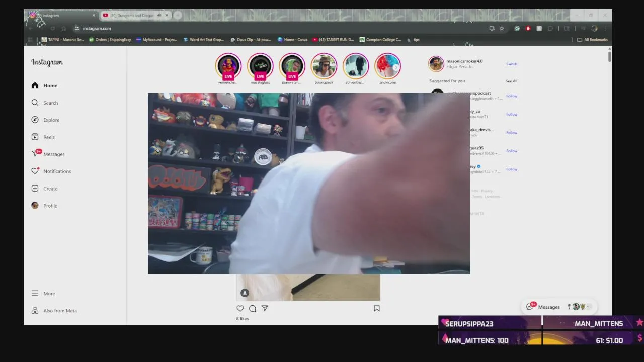This screenshot has height=362, width=644.
Task: Bookmark this page with the star
Action: [502, 28]
